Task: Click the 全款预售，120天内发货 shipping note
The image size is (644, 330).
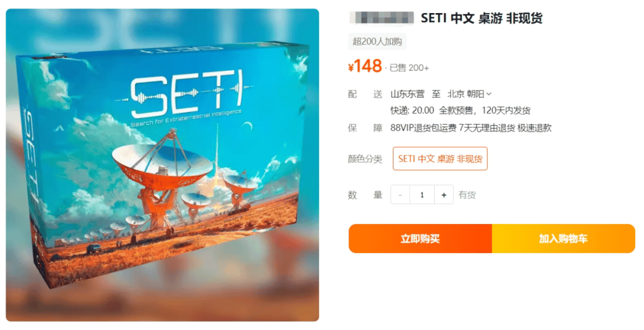Action: pos(485,110)
